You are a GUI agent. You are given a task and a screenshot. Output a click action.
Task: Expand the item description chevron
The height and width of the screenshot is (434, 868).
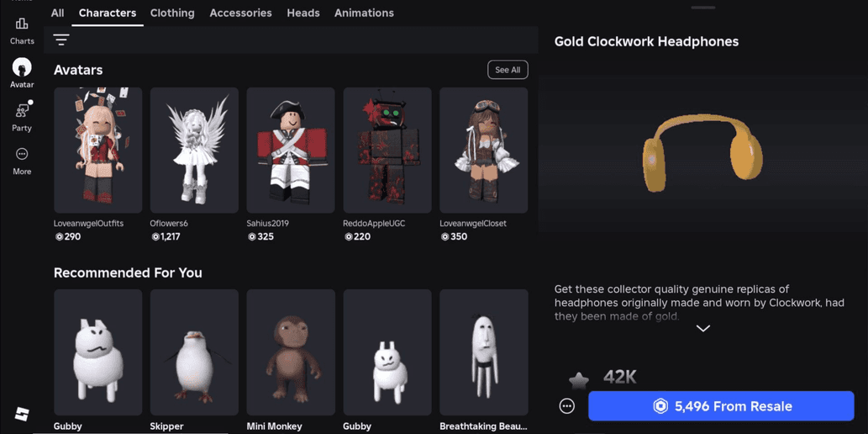[703, 329]
